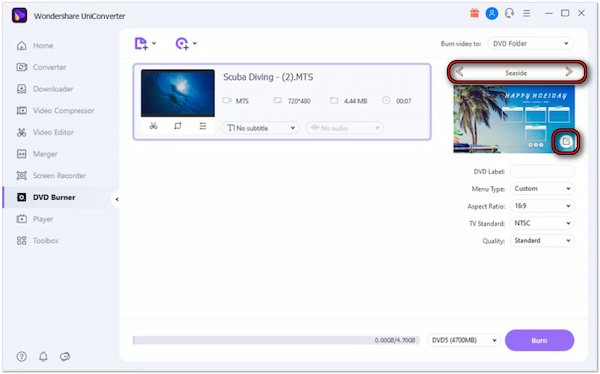Screen dimensions: 600x374
Task: Open the No subtitle dropdown
Action: (261, 128)
